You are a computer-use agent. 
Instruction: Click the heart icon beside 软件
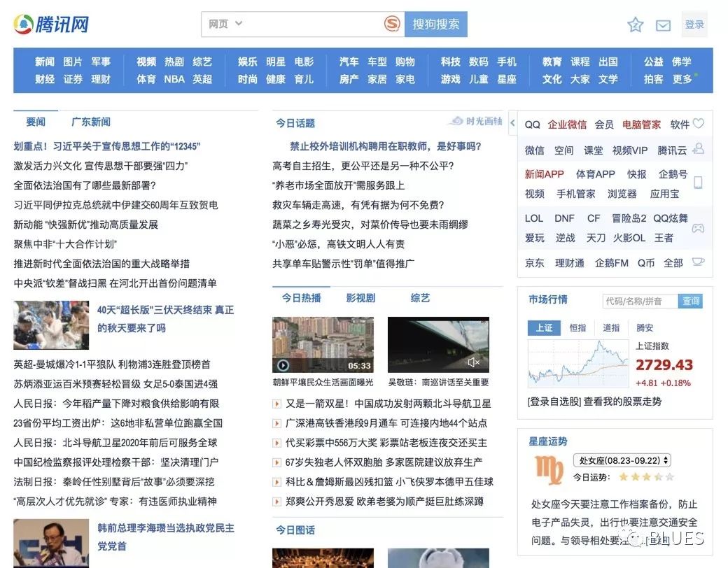[699, 123]
